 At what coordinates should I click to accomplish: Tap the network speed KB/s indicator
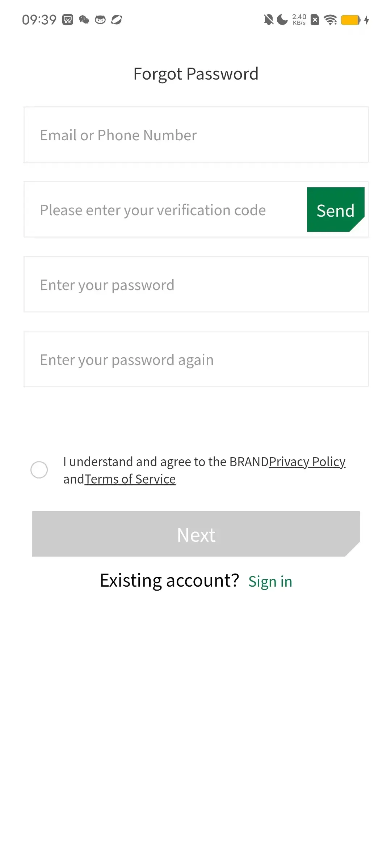tap(299, 20)
